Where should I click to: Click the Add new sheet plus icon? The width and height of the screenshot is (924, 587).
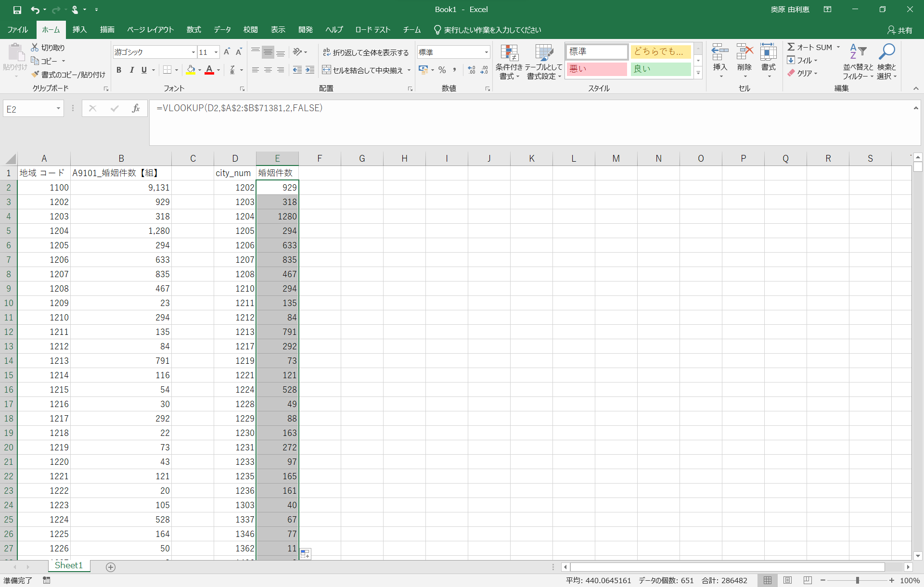coord(111,567)
